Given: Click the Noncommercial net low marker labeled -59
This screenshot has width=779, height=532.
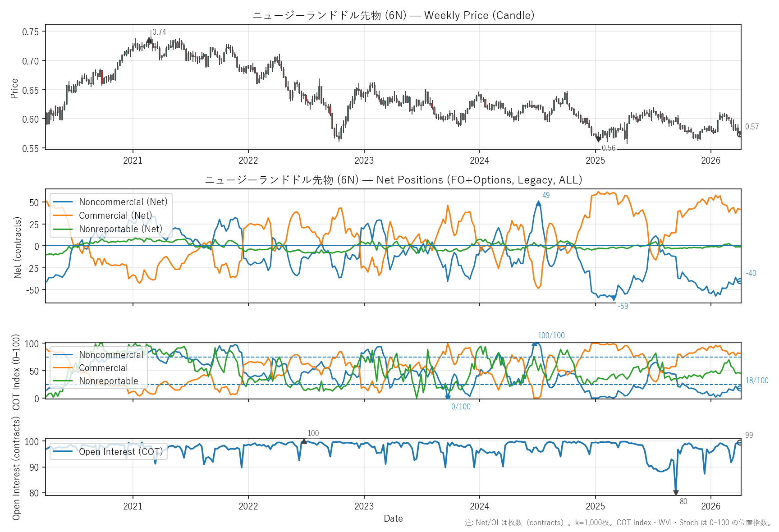Looking at the screenshot, I should [x=614, y=298].
